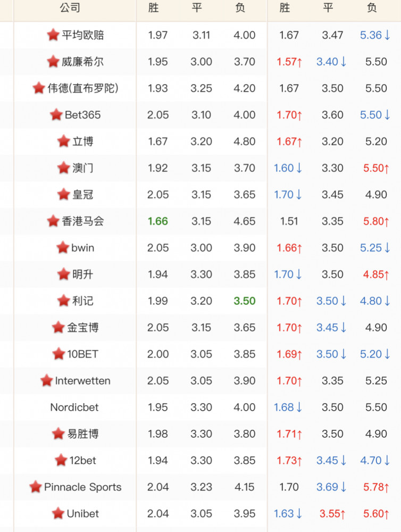The width and height of the screenshot is (401, 532).
Task: Click 1.66↑ in bwin row
Action: point(289,248)
